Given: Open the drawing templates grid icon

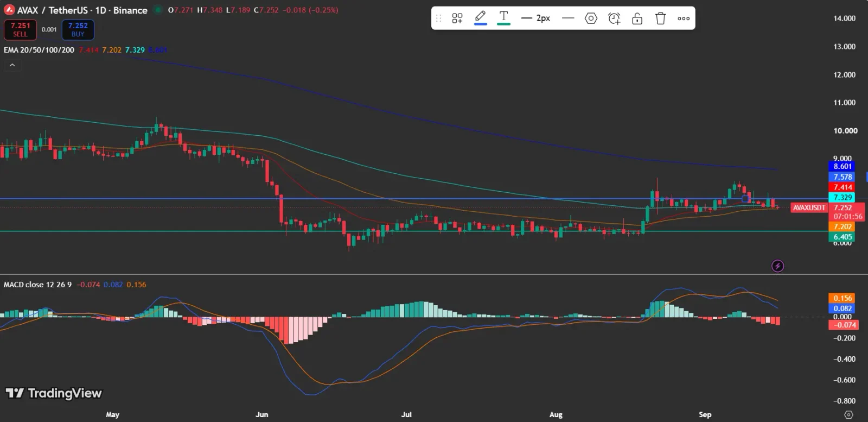Looking at the screenshot, I should (x=457, y=18).
